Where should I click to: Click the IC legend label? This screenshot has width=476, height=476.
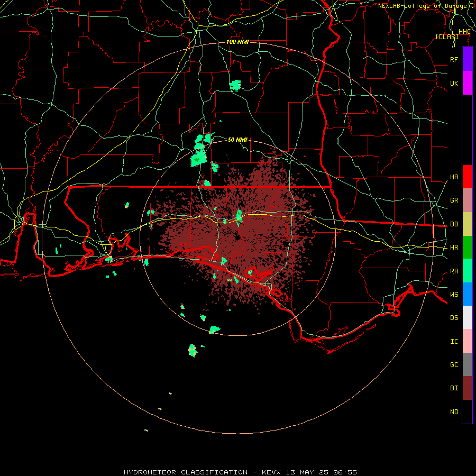click(454, 342)
